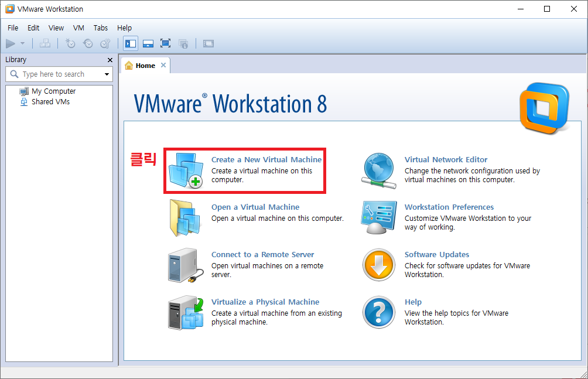Select the Home tab

145,66
